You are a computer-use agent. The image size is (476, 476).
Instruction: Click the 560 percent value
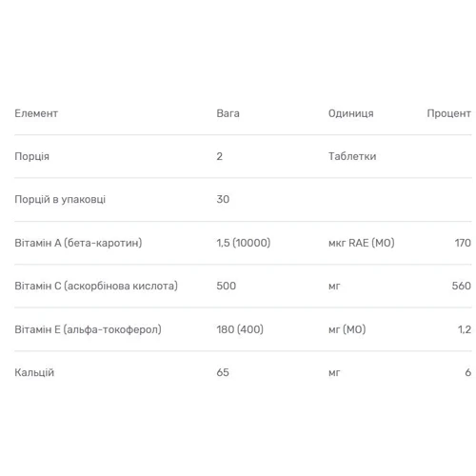click(462, 286)
